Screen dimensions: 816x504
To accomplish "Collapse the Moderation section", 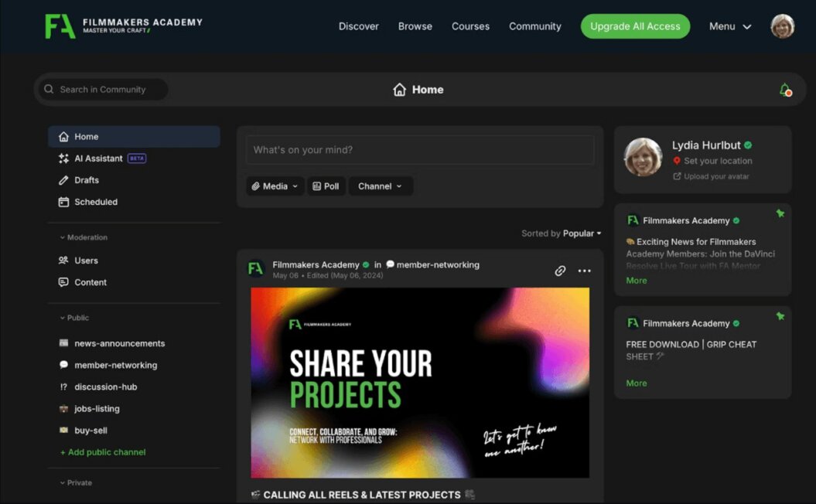I will 84,237.
